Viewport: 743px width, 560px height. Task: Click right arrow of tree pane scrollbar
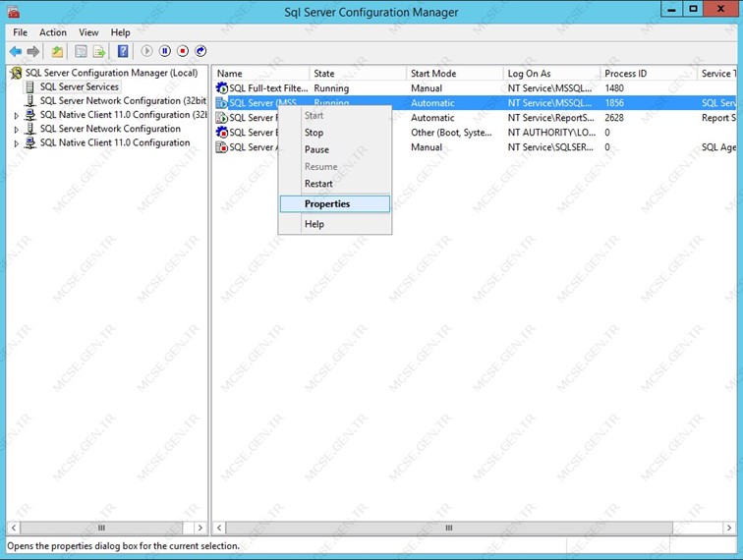click(x=200, y=528)
